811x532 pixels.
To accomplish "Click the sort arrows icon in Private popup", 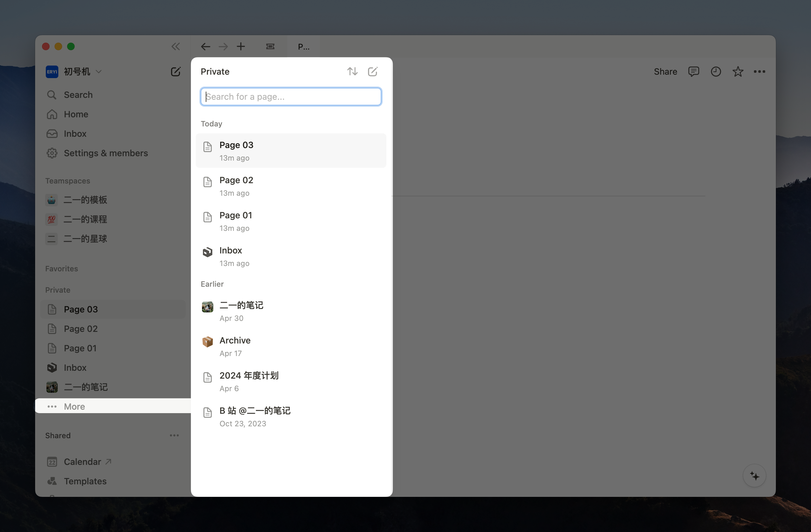I will click(x=352, y=71).
